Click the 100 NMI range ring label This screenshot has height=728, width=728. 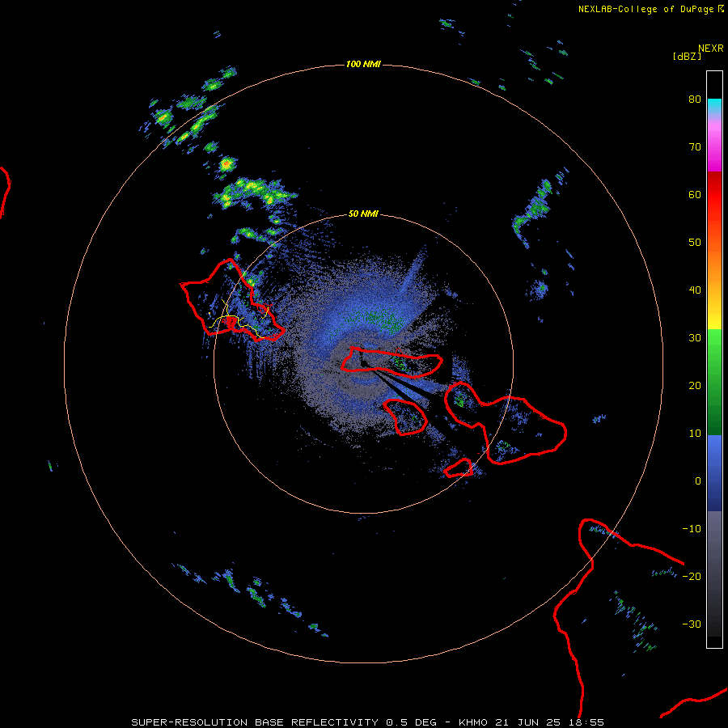coord(363,64)
